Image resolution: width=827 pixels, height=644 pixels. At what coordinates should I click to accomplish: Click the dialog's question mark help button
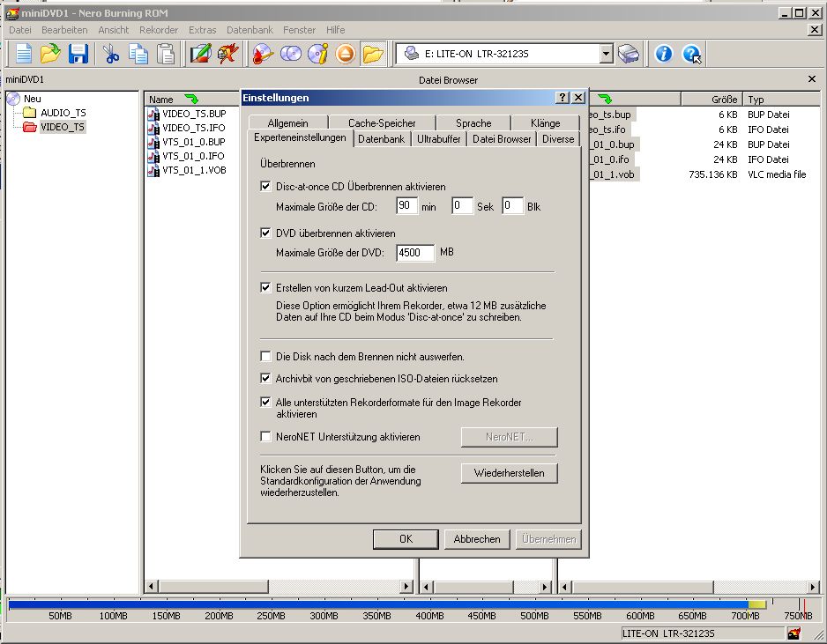[x=563, y=98]
